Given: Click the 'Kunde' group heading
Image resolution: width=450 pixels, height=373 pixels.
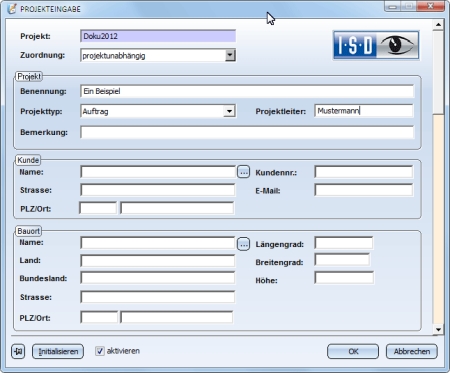Looking at the screenshot, I should pos(28,160).
